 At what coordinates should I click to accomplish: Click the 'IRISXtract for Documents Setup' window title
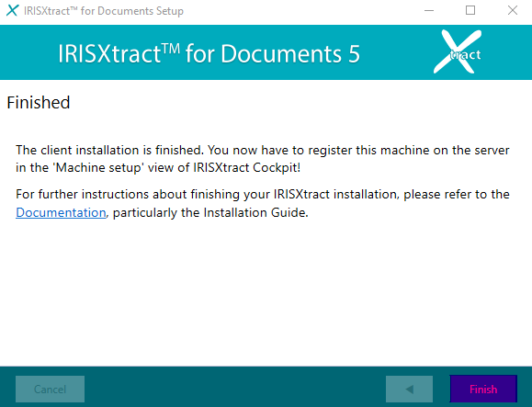point(104,11)
